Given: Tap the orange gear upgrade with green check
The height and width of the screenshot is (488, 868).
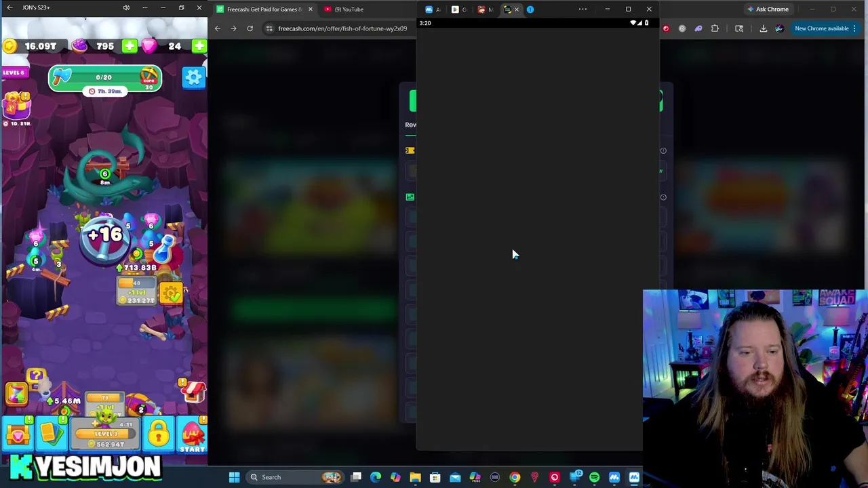Looking at the screenshot, I should pyautogui.click(x=172, y=293).
